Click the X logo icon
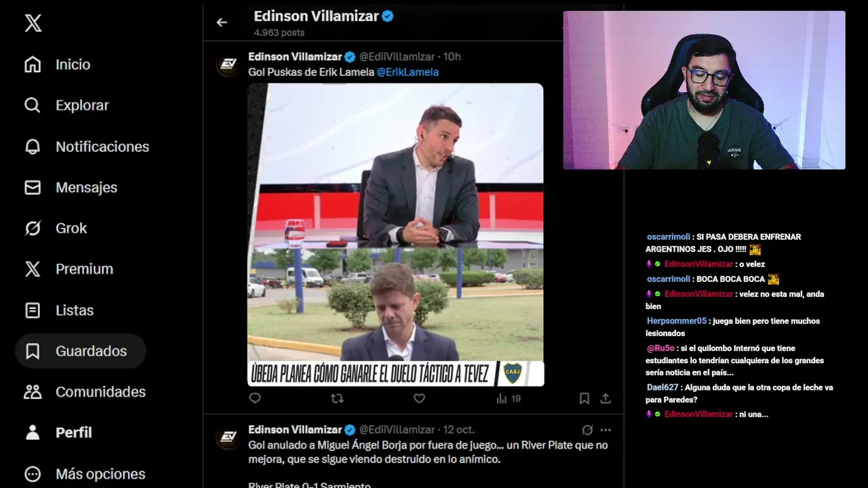 click(x=33, y=23)
